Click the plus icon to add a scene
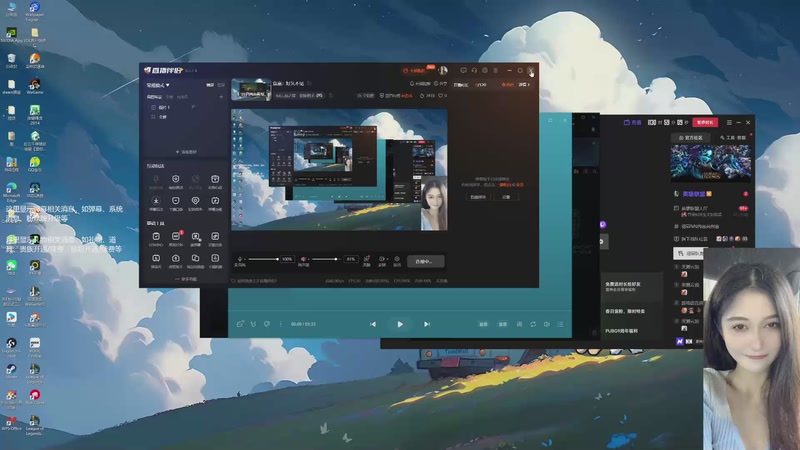The width and height of the screenshot is (800, 450). [221, 96]
